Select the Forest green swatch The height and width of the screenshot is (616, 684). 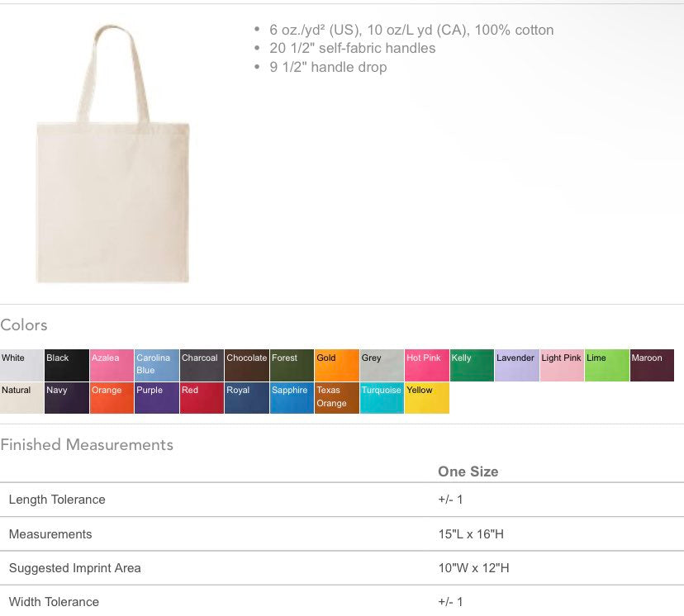tap(292, 366)
